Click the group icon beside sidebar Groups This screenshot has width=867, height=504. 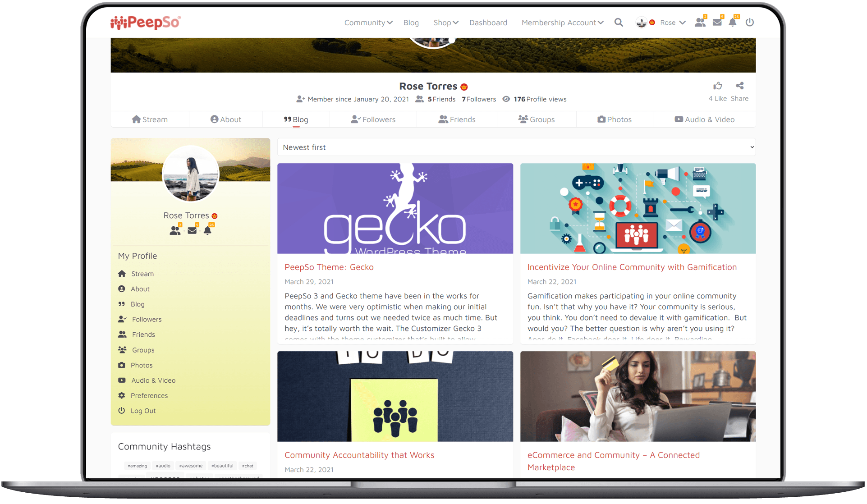pyautogui.click(x=122, y=350)
